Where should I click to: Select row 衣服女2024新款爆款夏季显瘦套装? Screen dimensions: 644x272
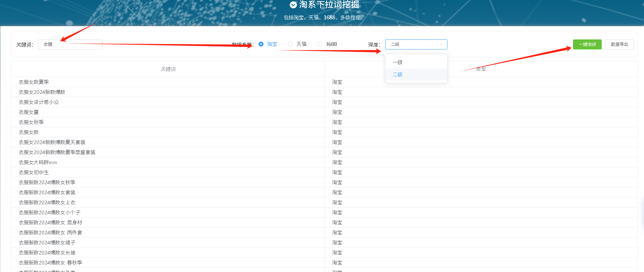324,152
